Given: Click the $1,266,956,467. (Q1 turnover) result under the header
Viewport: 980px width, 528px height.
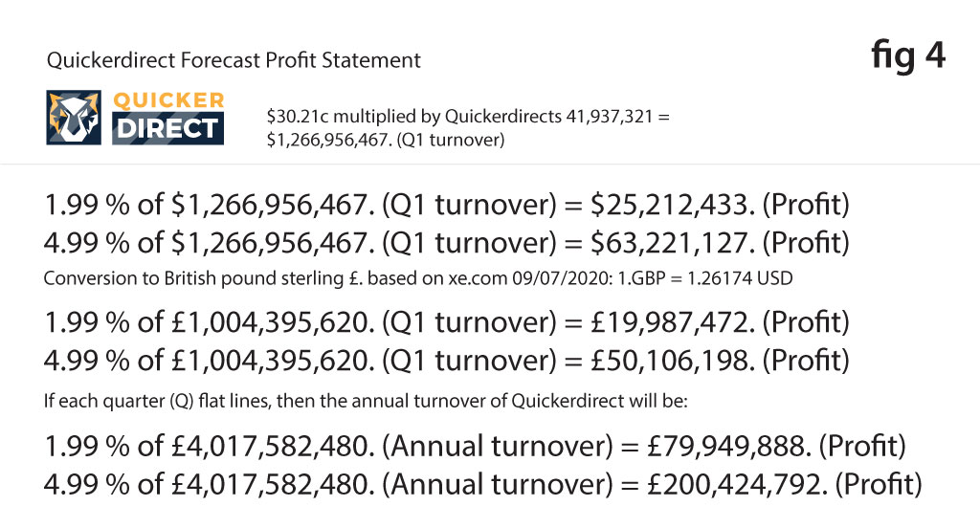Looking at the screenshot, I should coord(386,141).
